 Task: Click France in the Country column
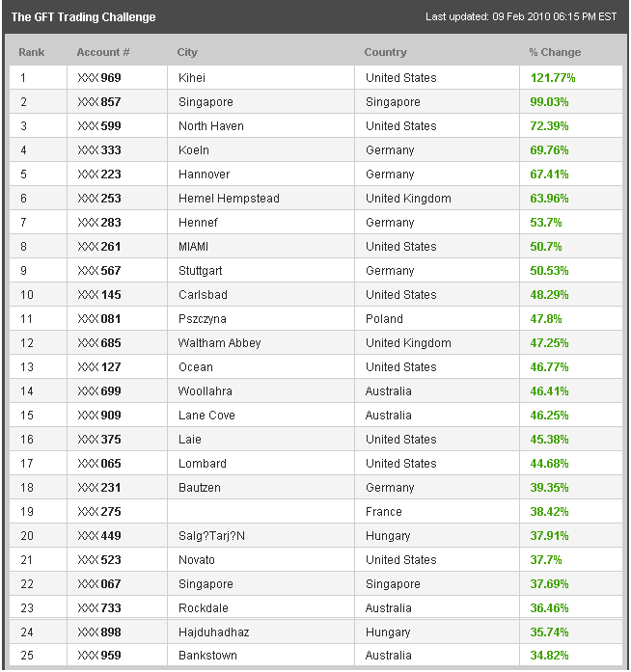[x=384, y=512]
